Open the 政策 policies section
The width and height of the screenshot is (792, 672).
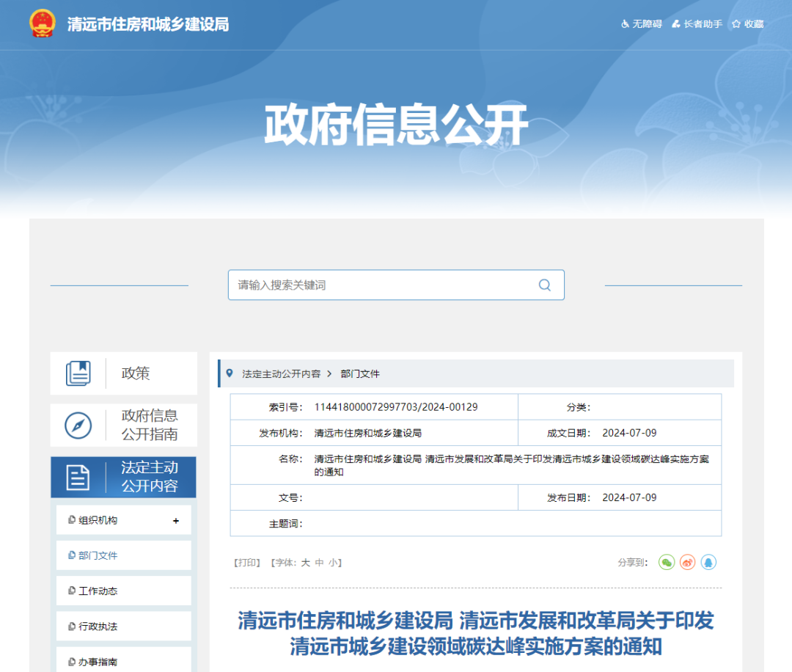[135, 373]
